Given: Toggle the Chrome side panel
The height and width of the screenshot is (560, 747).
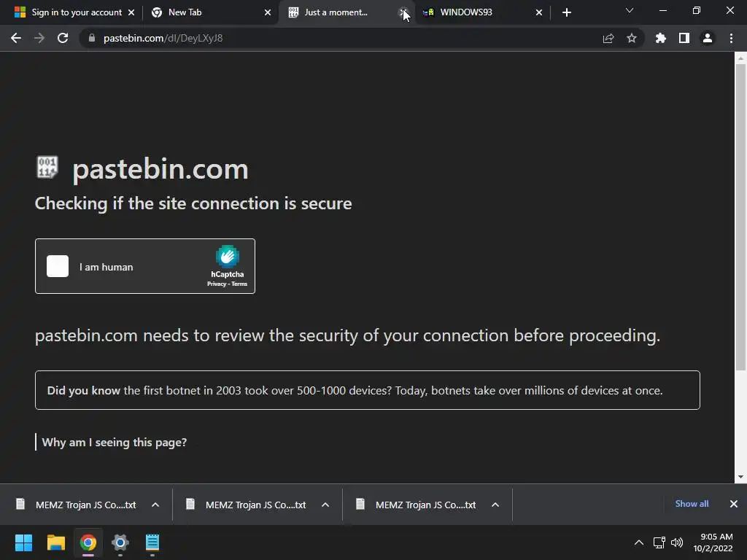Looking at the screenshot, I should click(684, 38).
